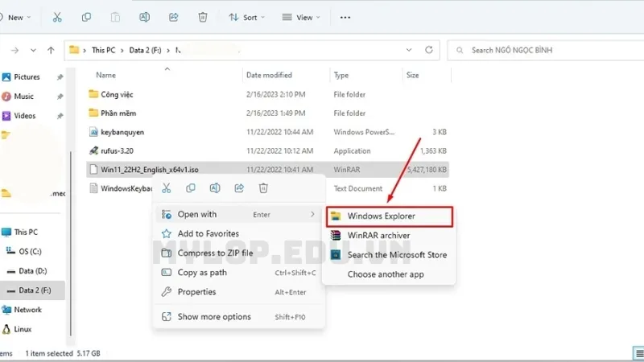Expand the address bar history dropdown

pyautogui.click(x=409, y=50)
